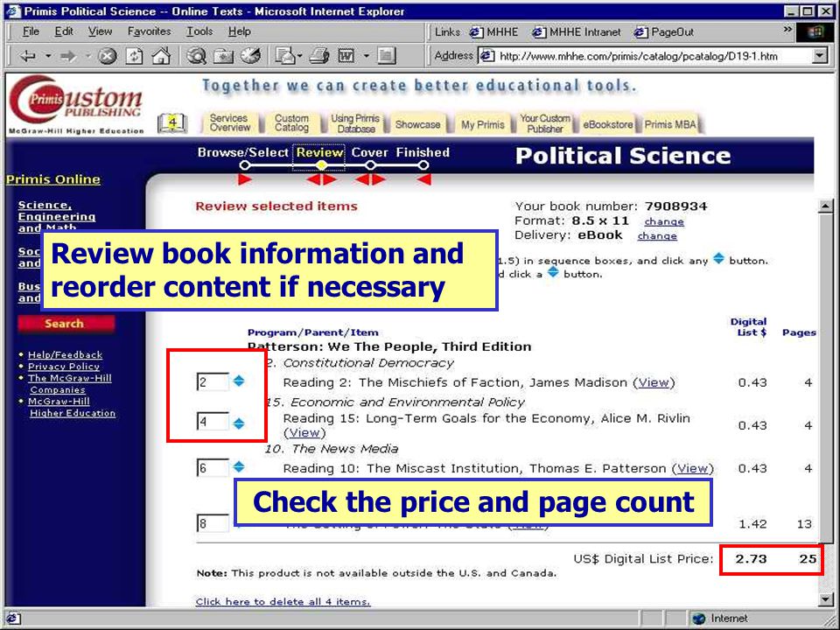This screenshot has height=630, width=840.
Task: Go to the Cover step
Action: click(x=369, y=152)
